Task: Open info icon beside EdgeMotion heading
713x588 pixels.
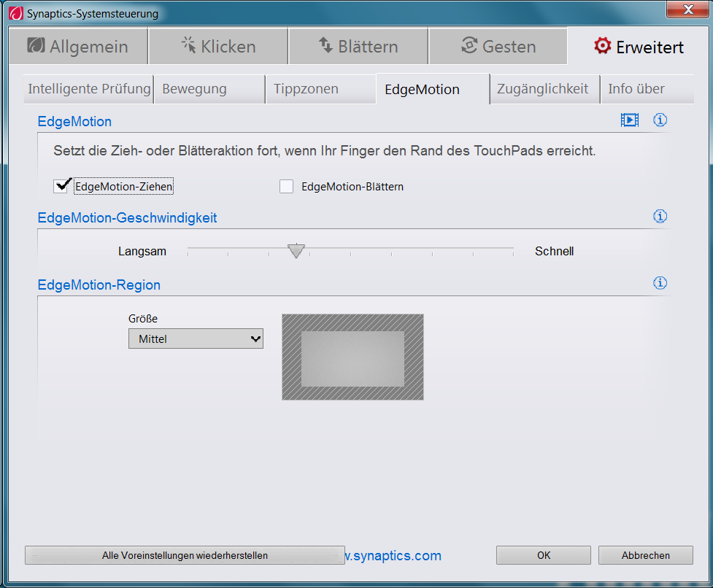Action: (x=660, y=120)
